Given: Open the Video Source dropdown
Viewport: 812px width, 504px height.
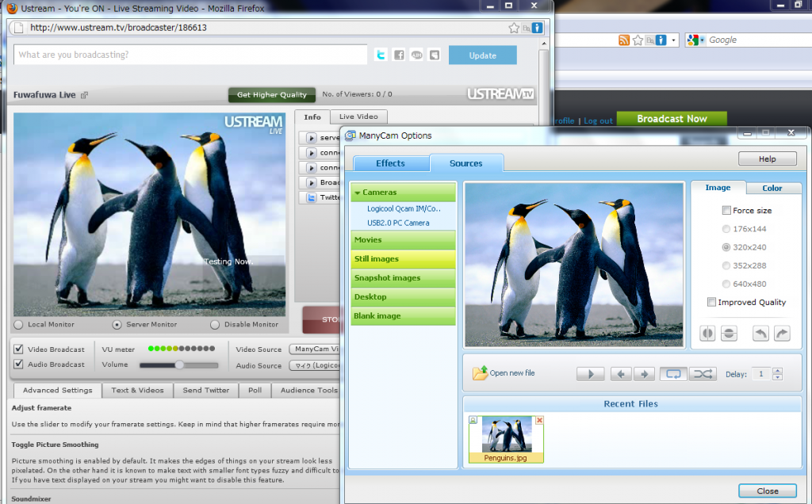Looking at the screenshot, I should 314,349.
